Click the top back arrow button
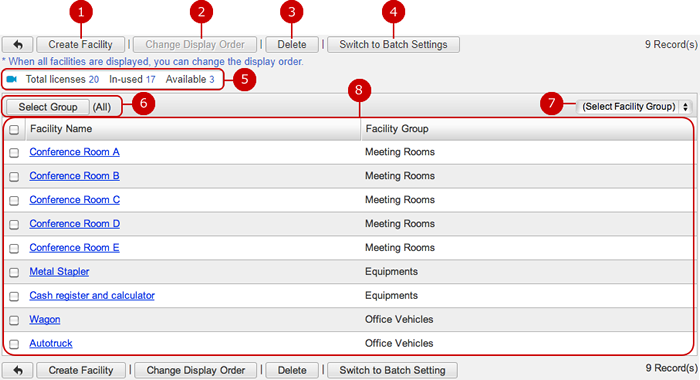Image resolution: width=700 pixels, height=380 pixels. 17,45
